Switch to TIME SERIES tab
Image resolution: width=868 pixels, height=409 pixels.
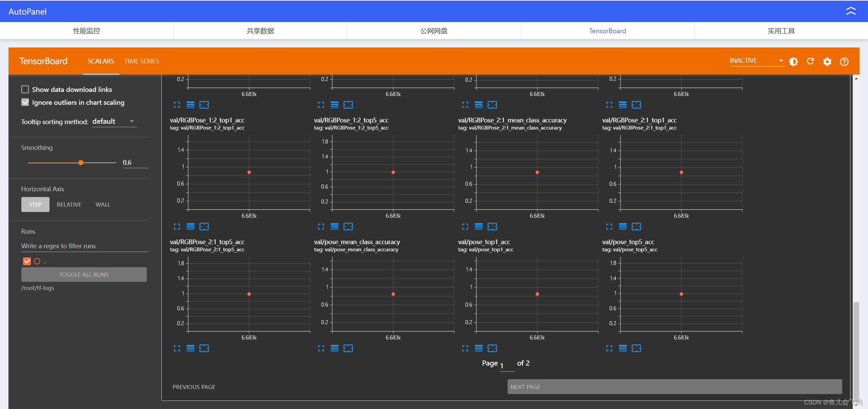tap(141, 61)
